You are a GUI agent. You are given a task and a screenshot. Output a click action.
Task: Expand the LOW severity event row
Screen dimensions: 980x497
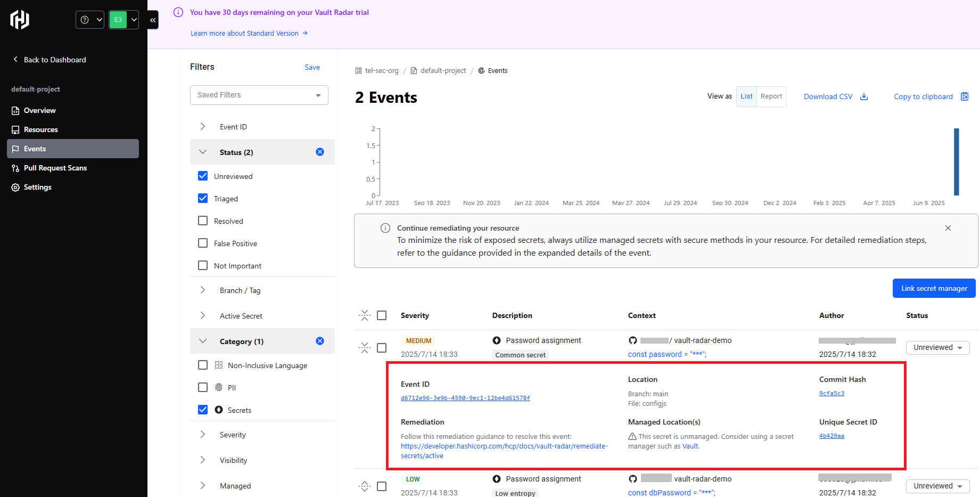pos(365,486)
